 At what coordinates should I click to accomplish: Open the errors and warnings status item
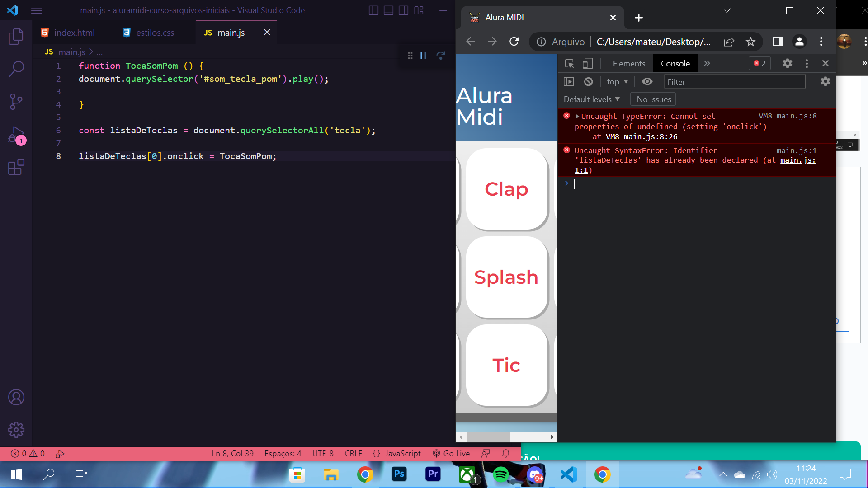[28, 454]
